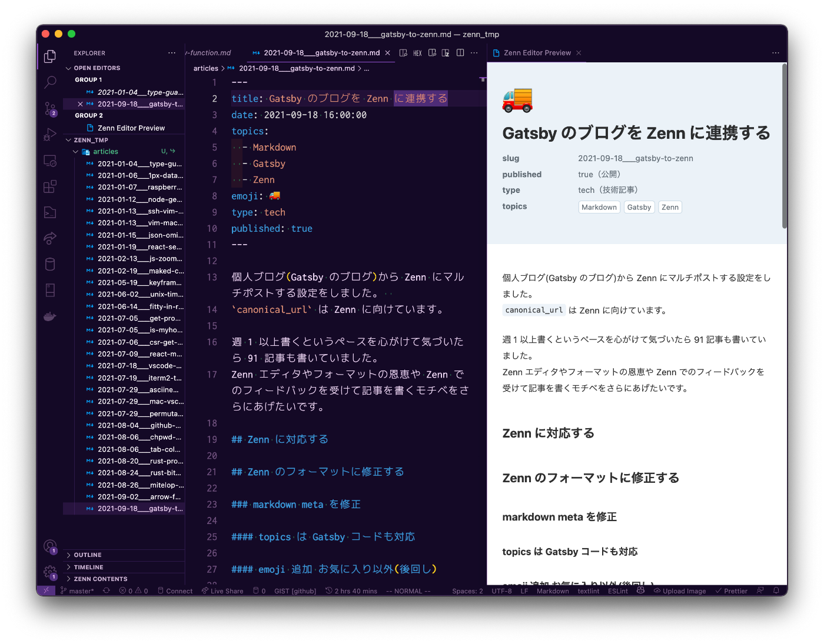The height and width of the screenshot is (644, 824).
Task: Click the sync changes status bar icon
Action: [x=107, y=590]
